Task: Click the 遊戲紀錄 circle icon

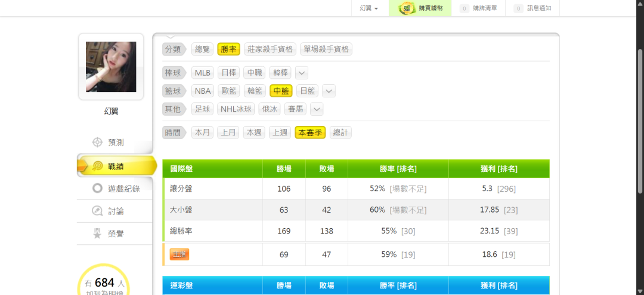Action: [x=98, y=189]
